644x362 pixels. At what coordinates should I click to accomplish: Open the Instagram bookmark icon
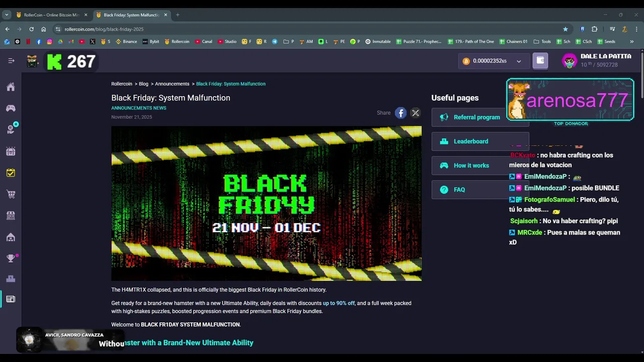pos(49,42)
